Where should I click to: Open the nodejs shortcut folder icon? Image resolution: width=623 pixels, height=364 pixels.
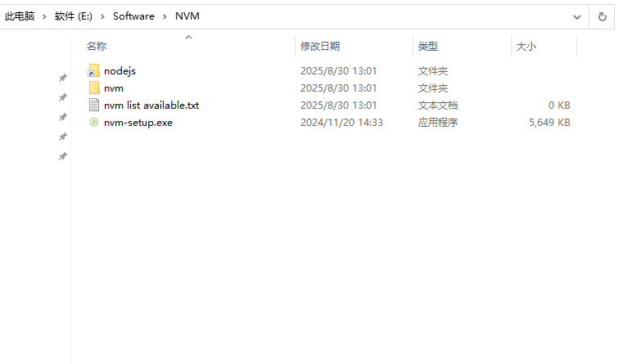[94, 71]
